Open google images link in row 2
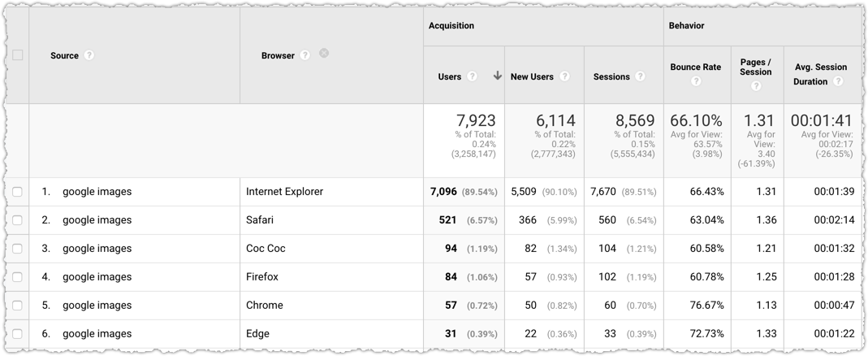This screenshot has height=356, width=868. 97,220
